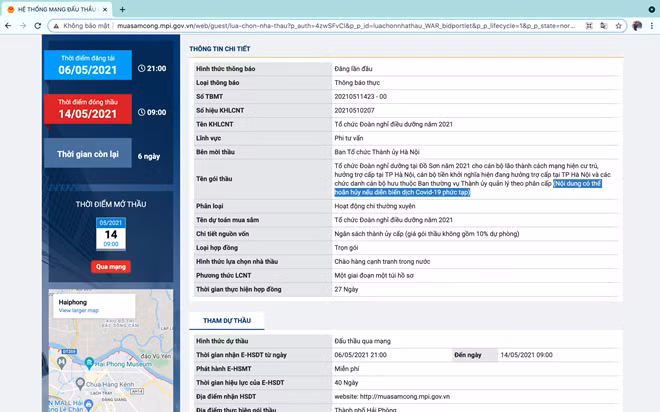
Task: Click the bookmark star icon
Action: [618, 26]
